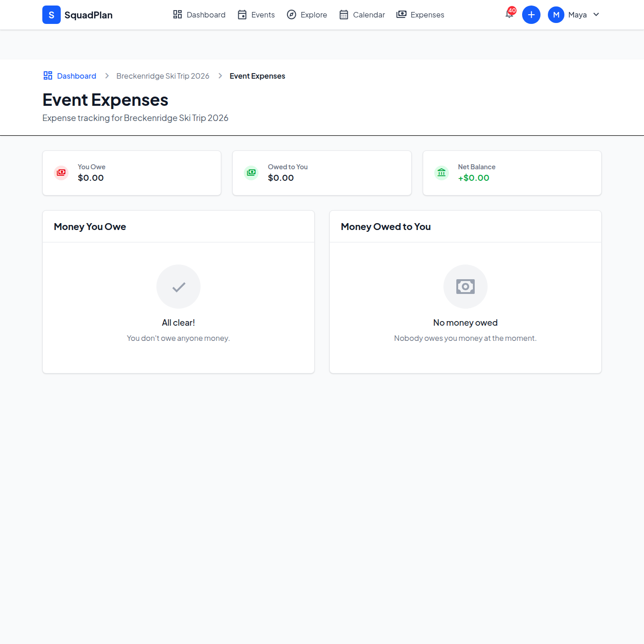This screenshot has height=644, width=644.
Task: Open Dashboard from the top navigation
Action: click(199, 15)
